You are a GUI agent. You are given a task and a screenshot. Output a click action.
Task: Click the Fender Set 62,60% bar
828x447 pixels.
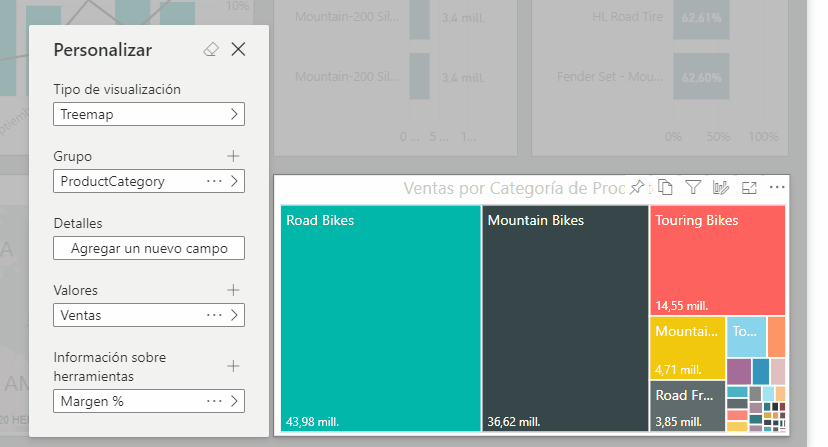[x=701, y=76]
